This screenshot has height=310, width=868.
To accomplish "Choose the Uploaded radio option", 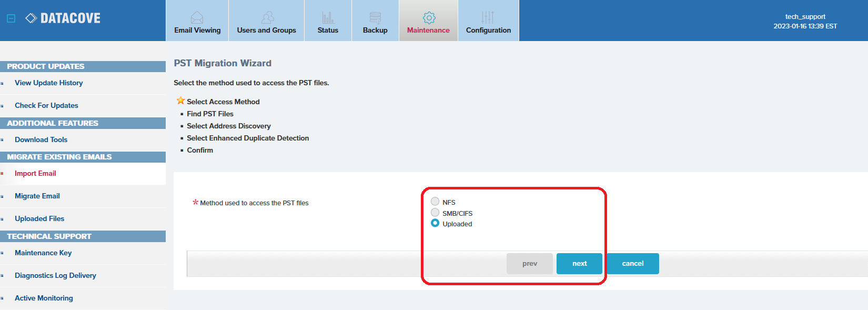I will [x=435, y=223].
